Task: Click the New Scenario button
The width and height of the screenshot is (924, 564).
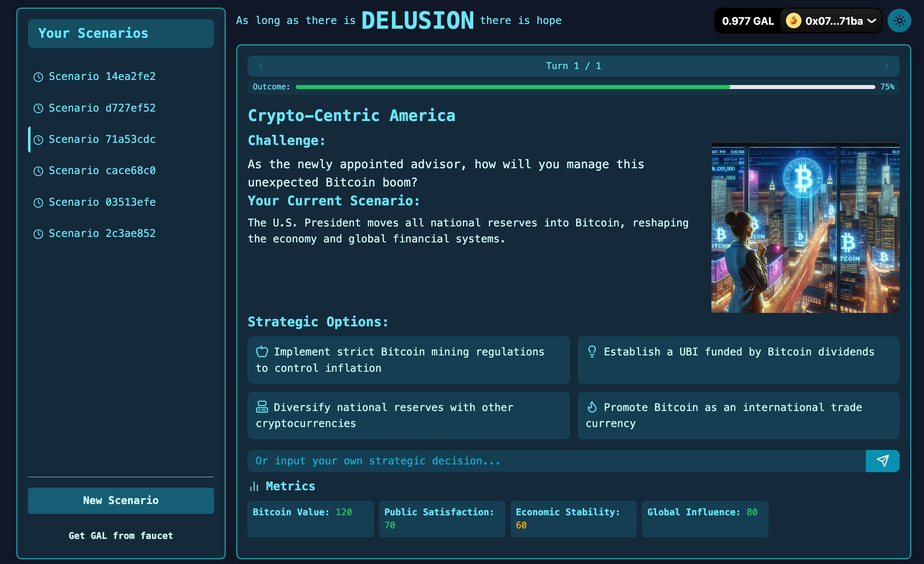Action: [121, 501]
